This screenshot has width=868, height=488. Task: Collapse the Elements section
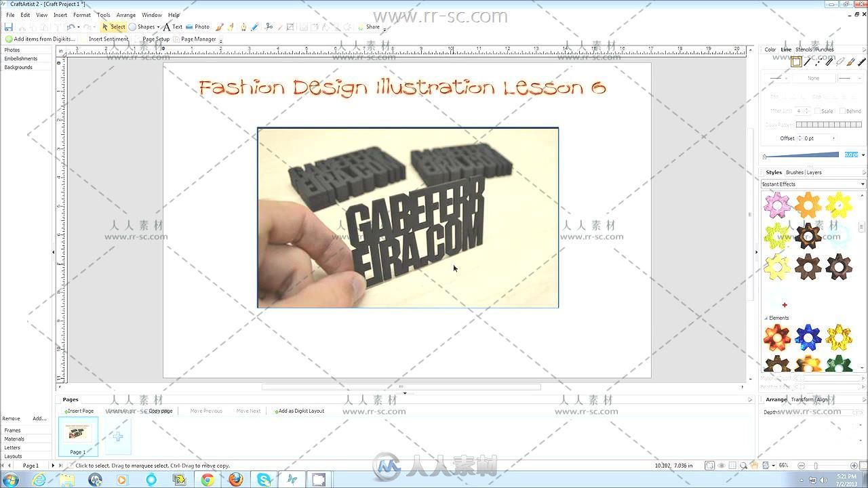pos(766,318)
